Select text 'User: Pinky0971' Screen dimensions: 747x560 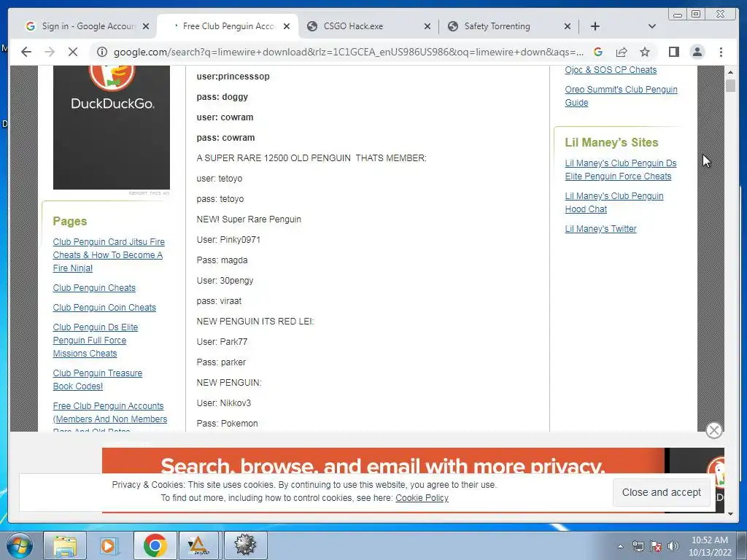tap(228, 239)
